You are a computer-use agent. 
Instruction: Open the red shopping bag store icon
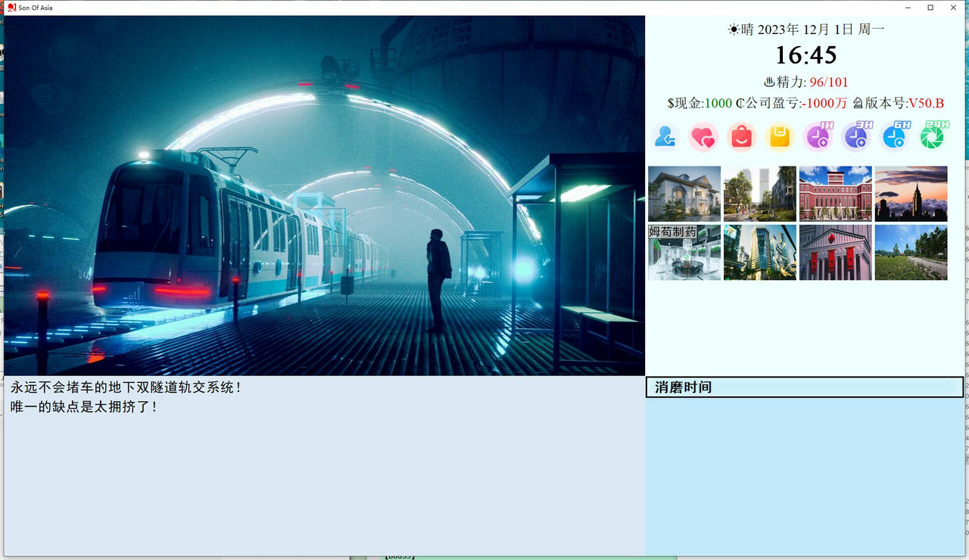pyautogui.click(x=741, y=137)
